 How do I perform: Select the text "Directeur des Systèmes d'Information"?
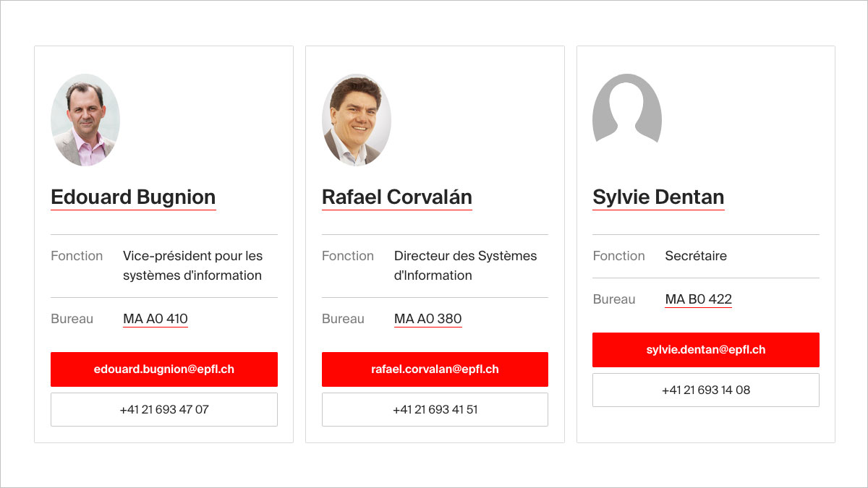(x=465, y=265)
